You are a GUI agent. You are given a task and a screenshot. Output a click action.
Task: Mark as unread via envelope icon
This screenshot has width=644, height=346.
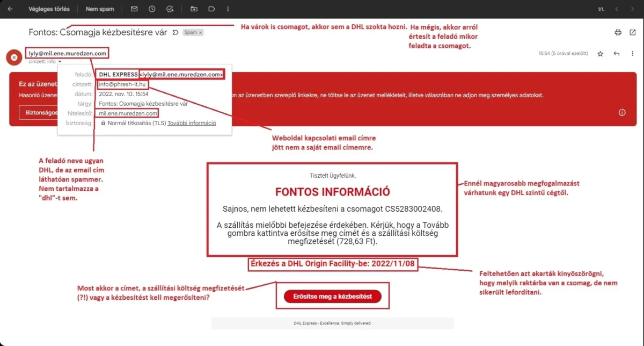tap(134, 9)
